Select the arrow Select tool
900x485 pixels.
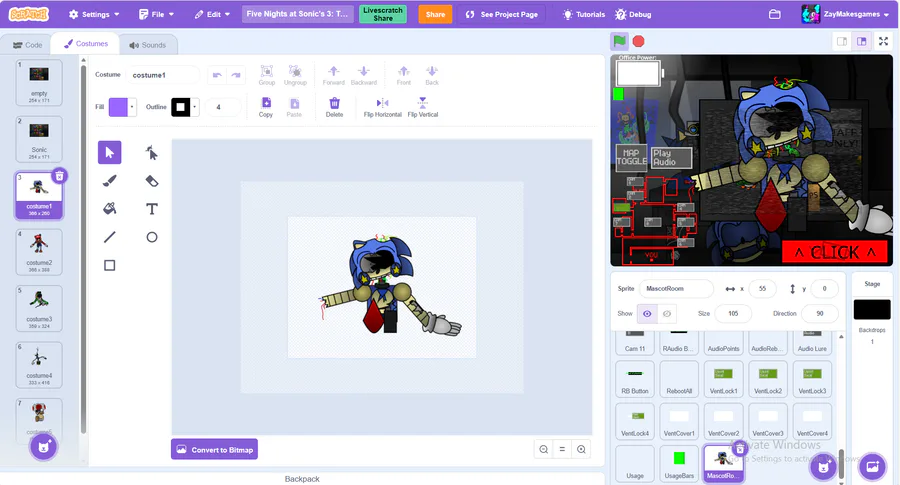110,153
